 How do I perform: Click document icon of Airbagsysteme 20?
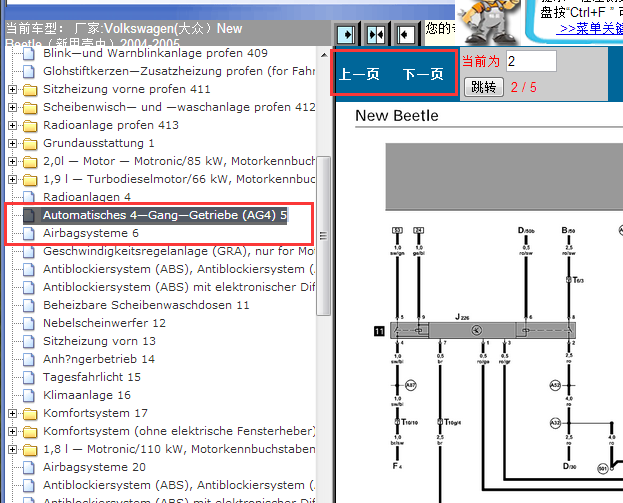[x=29, y=467]
